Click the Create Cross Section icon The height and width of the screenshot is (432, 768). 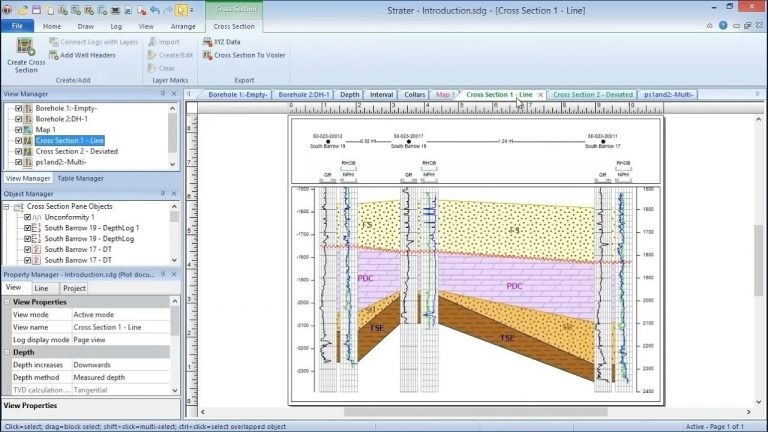coord(25,47)
